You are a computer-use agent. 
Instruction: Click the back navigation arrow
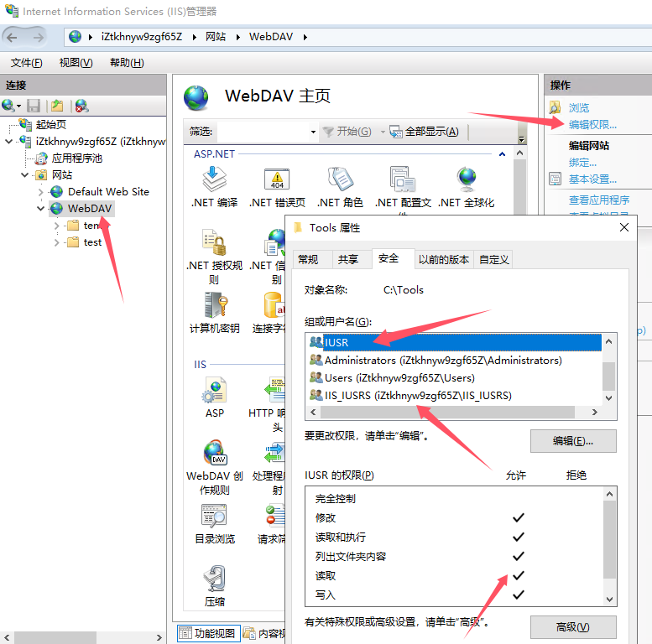(14, 37)
